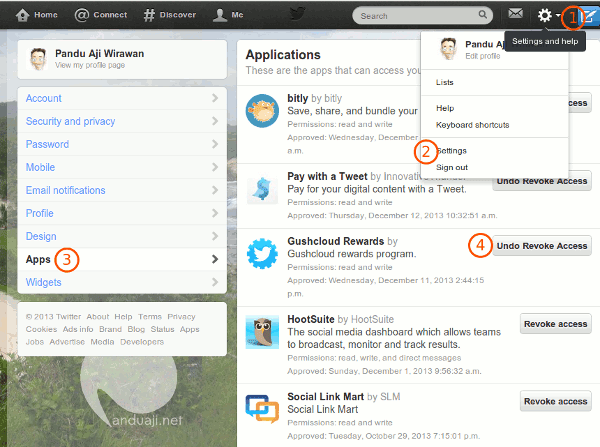This screenshot has width=600, height=447.
Task: Click the Cookies footer link
Action: coord(41,329)
